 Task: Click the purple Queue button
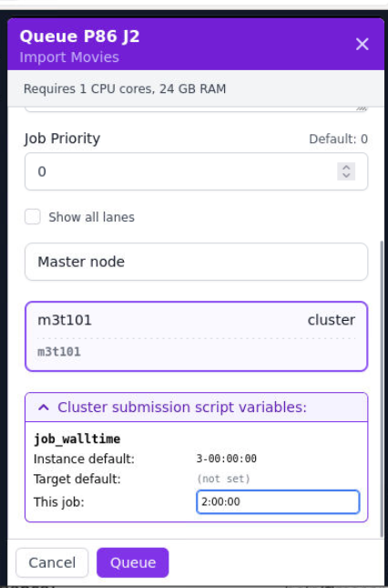pyautogui.click(x=133, y=562)
